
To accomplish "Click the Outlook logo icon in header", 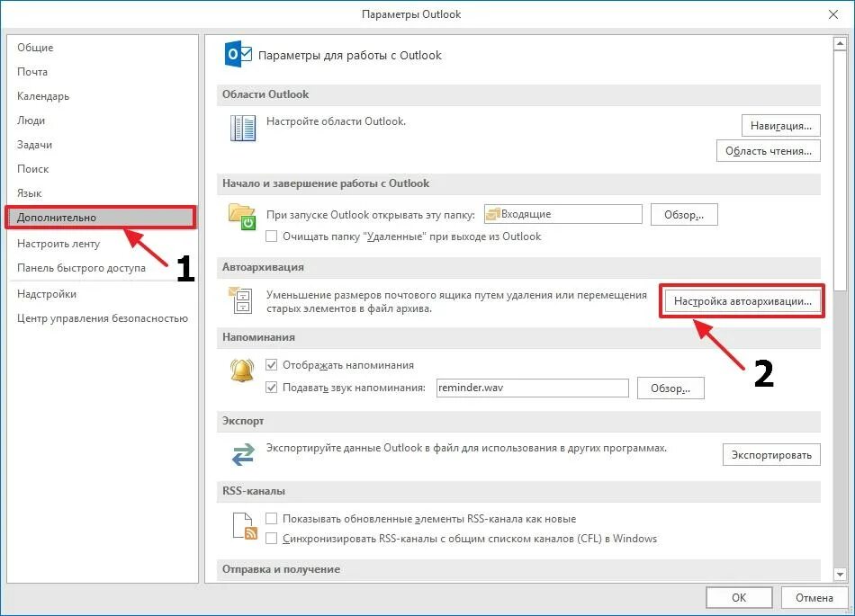I will pyautogui.click(x=238, y=54).
